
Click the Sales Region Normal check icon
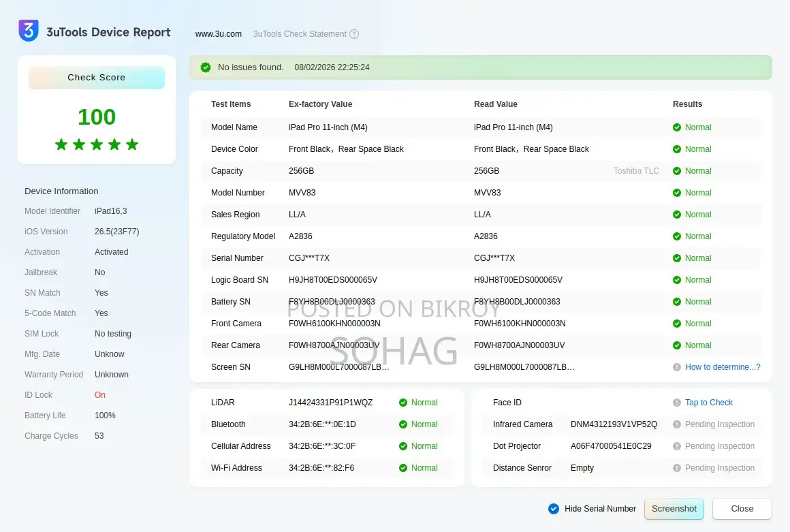point(677,215)
